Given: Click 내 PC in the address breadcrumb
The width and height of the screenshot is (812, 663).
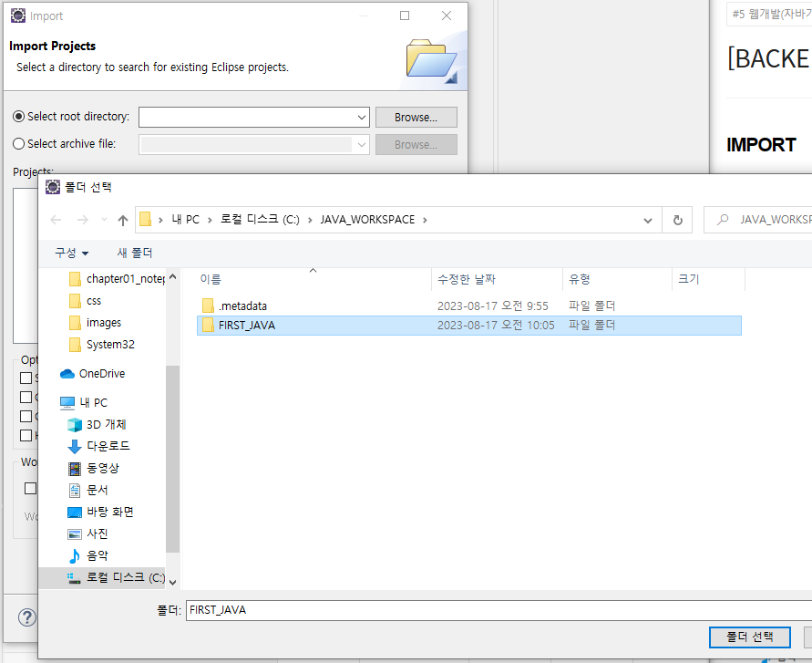Looking at the screenshot, I should 185,220.
